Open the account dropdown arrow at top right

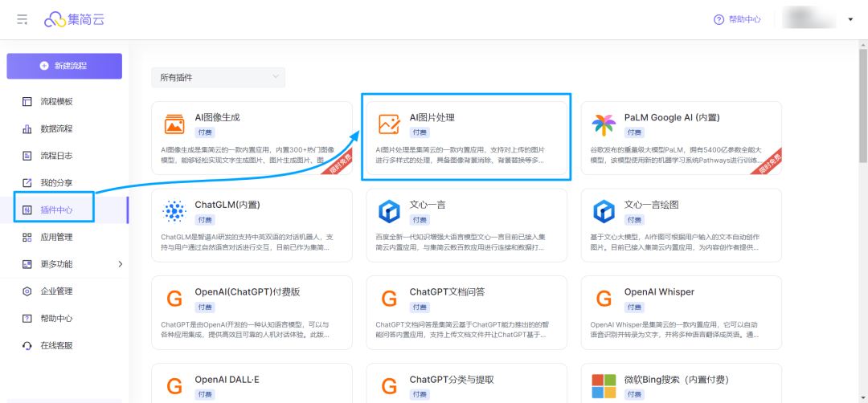(x=850, y=20)
